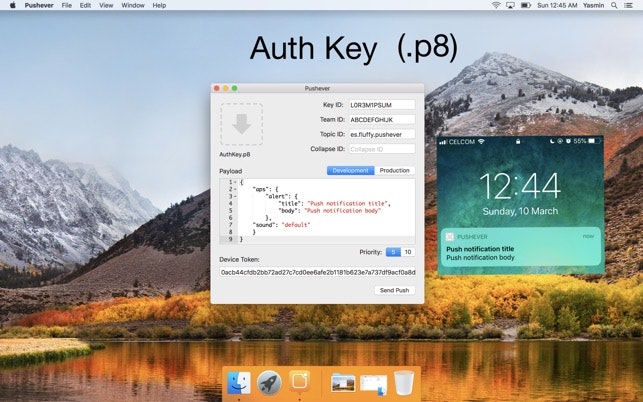Click the "default" sound value in payload
Image resolution: width=643 pixels, height=402 pixels.
(x=296, y=225)
